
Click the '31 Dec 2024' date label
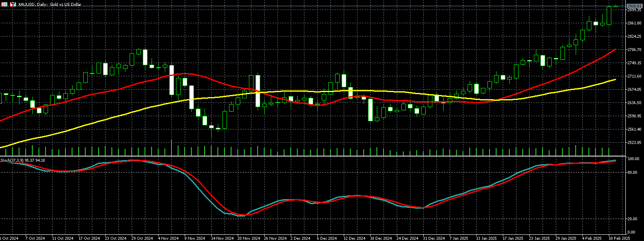click(434, 239)
